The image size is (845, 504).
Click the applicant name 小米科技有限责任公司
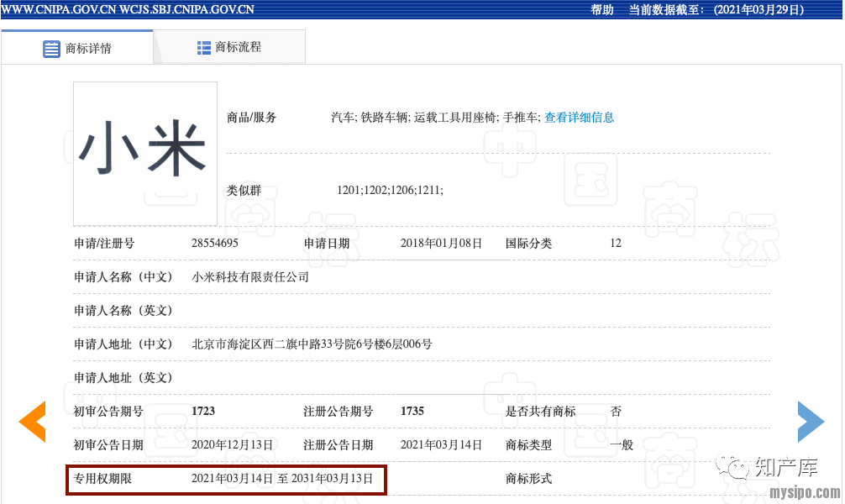pyautogui.click(x=250, y=277)
